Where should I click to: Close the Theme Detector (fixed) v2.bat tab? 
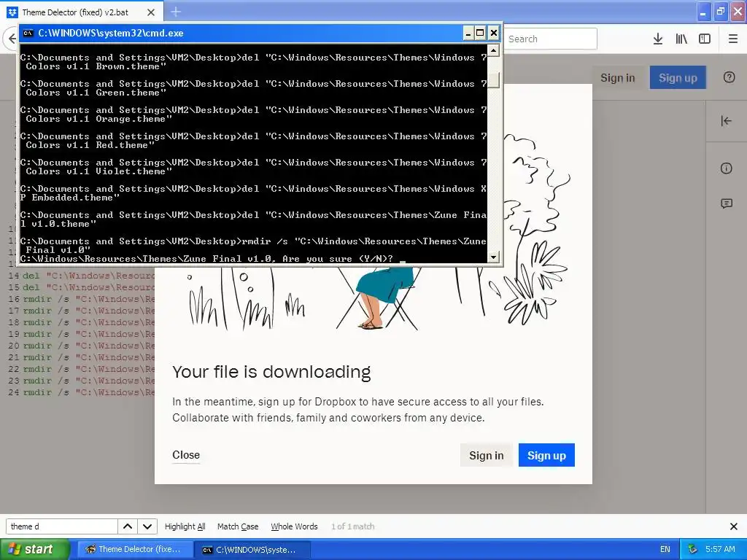tap(151, 12)
